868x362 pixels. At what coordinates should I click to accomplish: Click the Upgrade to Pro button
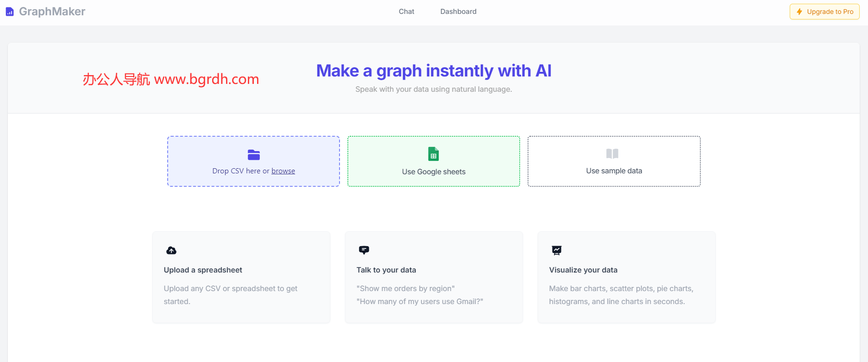(x=824, y=11)
